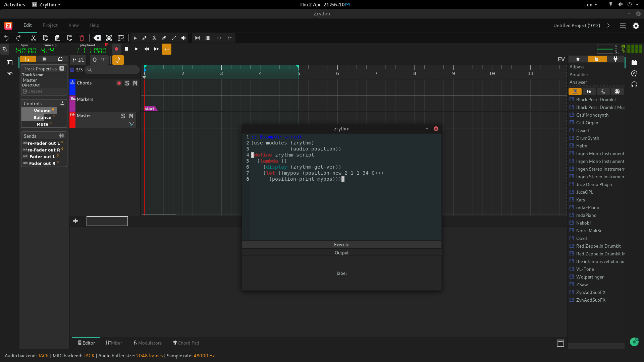This screenshot has height=362, width=644.
Task: Click the track search field
Action: [x=112, y=70]
